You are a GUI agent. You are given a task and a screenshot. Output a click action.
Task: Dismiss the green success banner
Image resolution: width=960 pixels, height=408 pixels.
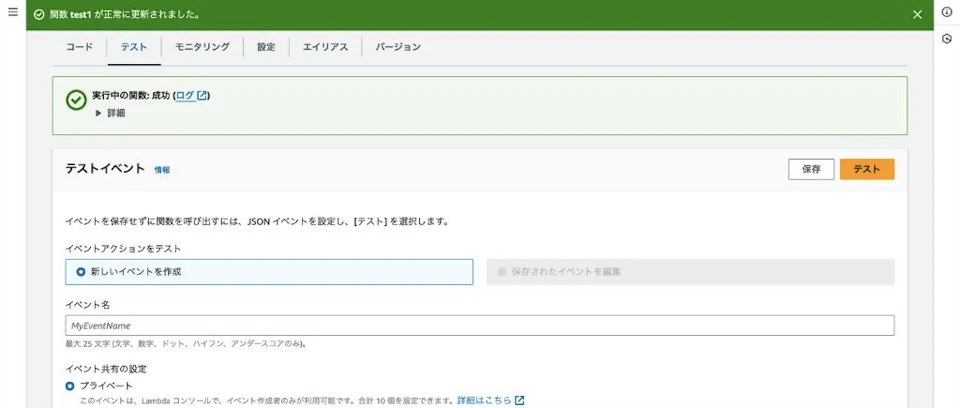click(917, 15)
